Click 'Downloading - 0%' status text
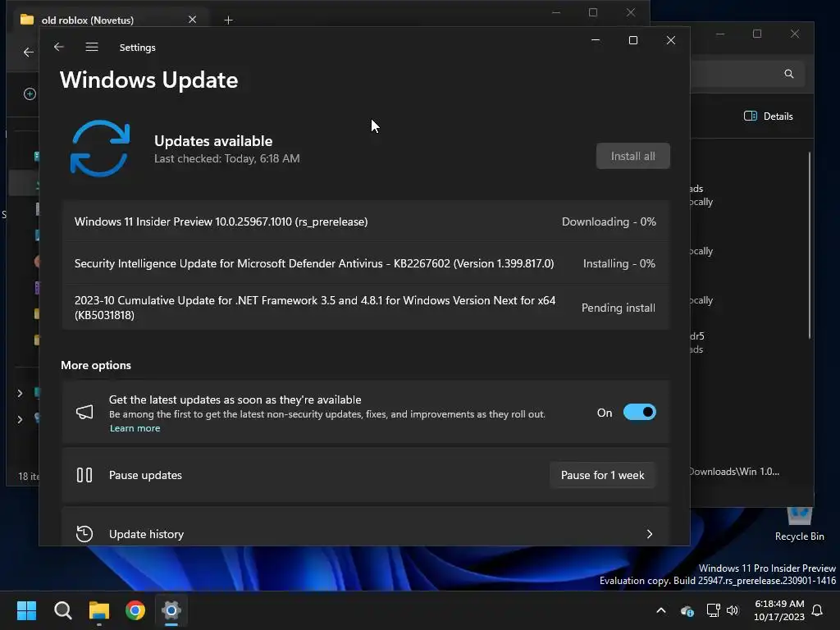840x630 pixels. click(609, 221)
